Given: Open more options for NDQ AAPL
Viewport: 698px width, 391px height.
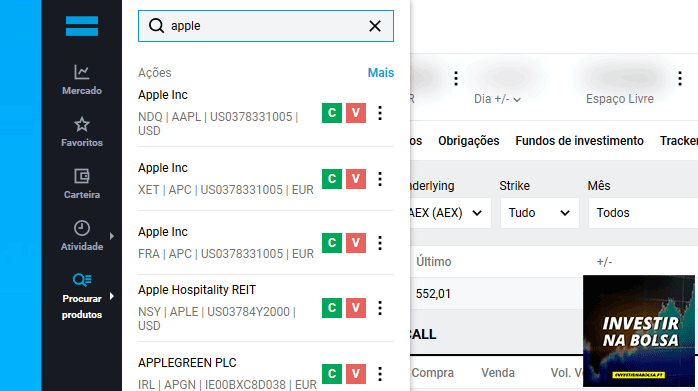Looking at the screenshot, I should (x=380, y=113).
